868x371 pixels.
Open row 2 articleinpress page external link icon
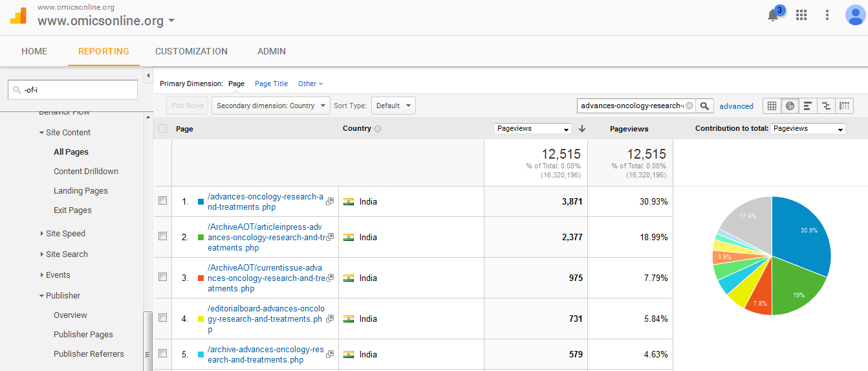click(330, 237)
